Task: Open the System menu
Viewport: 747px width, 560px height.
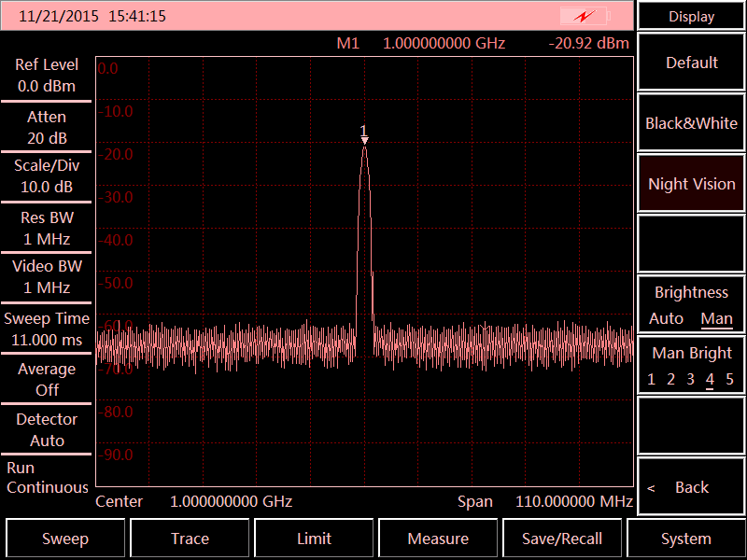Action: [686, 539]
